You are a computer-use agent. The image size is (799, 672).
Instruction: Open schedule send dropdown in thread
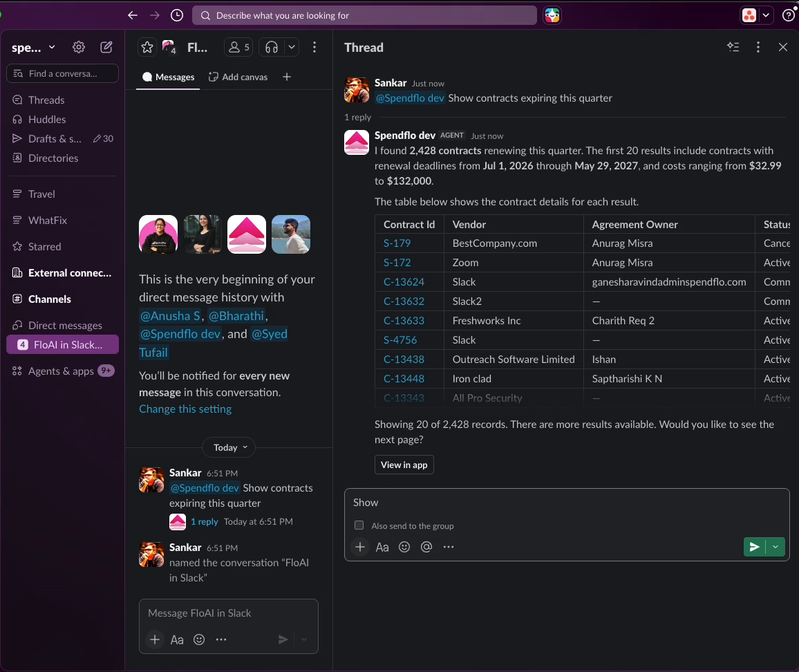[x=775, y=547]
